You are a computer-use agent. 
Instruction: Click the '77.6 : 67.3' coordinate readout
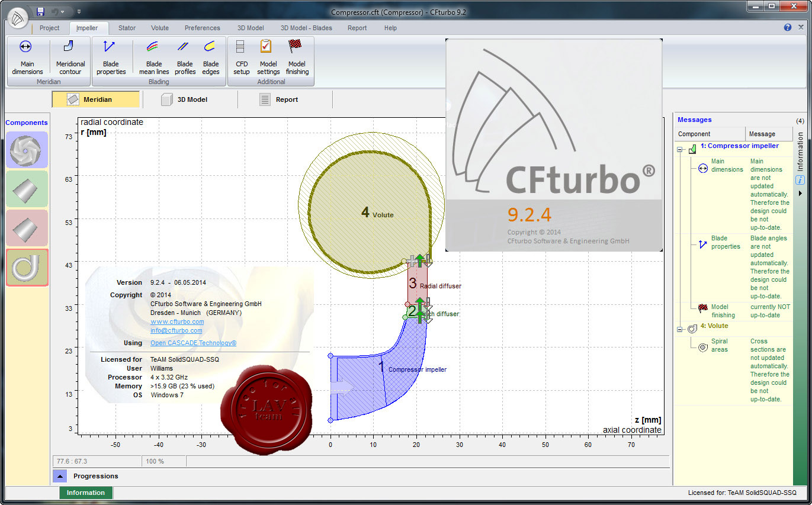click(97, 461)
